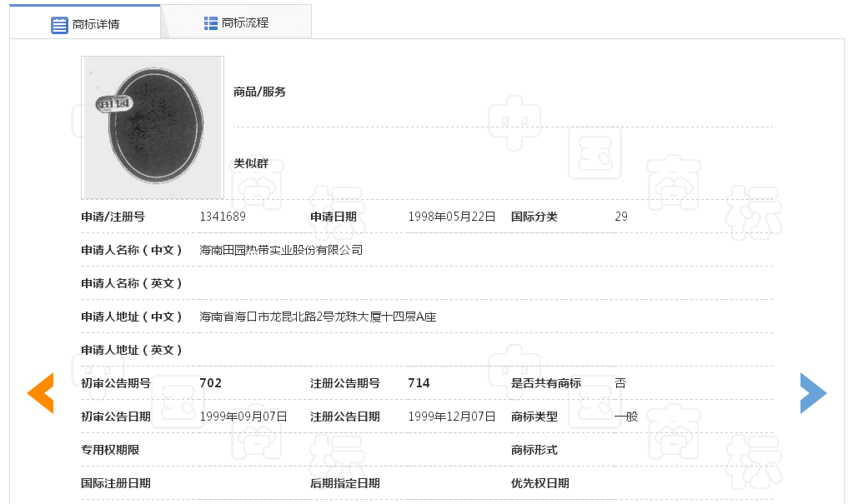
Task: Click the 优先权日期 label
Action: (540, 483)
